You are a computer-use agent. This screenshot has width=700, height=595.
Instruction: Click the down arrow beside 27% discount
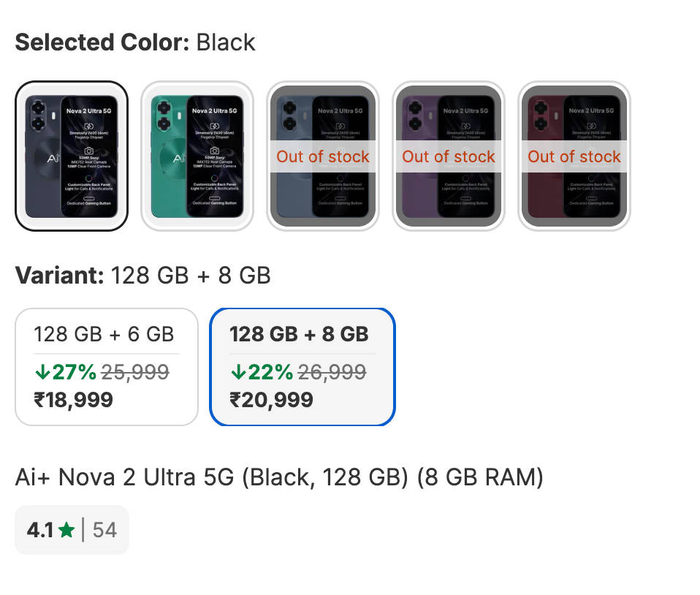point(42,373)
